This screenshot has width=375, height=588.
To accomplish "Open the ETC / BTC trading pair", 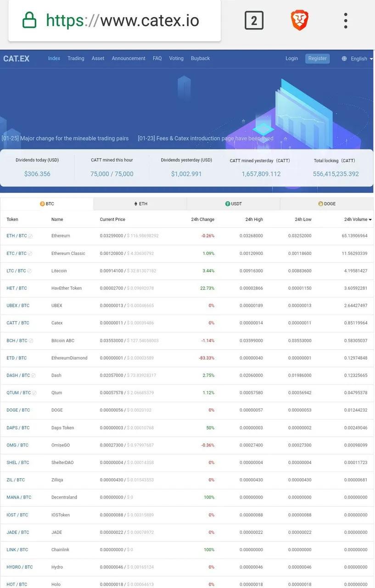I will pyautogui.click(x=17, y=253).
